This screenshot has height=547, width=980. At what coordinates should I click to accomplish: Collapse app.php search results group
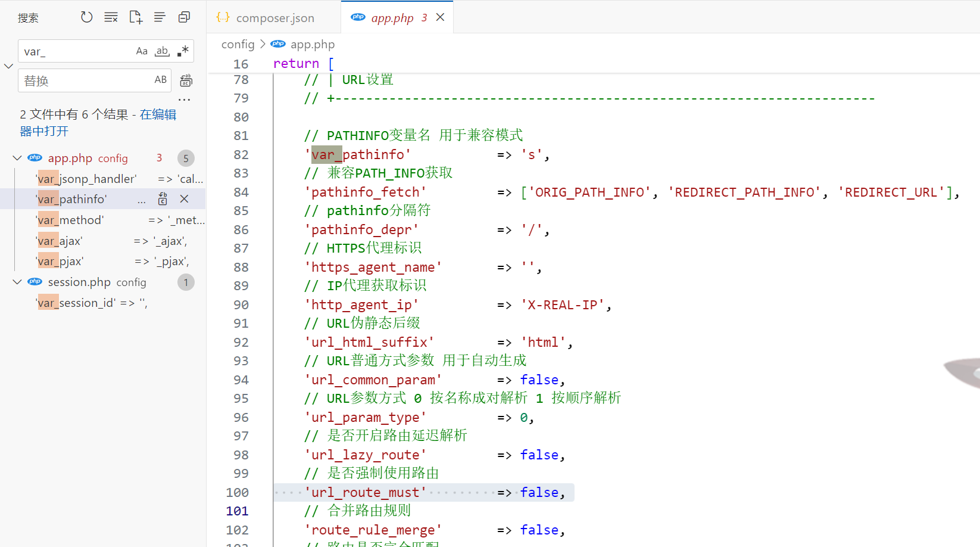click(x=17, y=158)
